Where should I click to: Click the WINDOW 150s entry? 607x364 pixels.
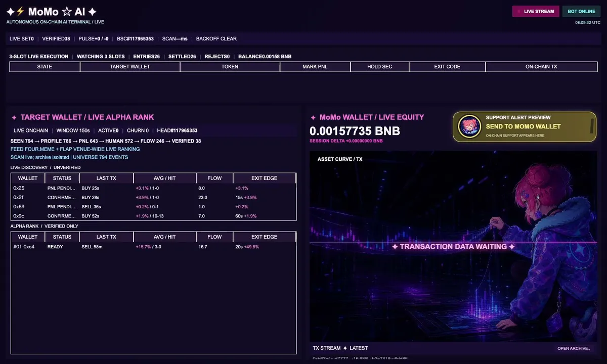tap(74, 130)
